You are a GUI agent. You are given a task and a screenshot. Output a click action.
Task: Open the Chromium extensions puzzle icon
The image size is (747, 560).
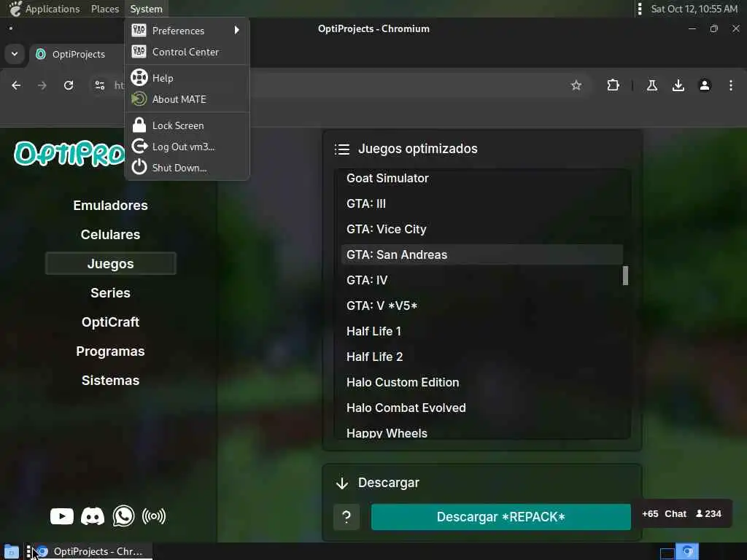613,85
